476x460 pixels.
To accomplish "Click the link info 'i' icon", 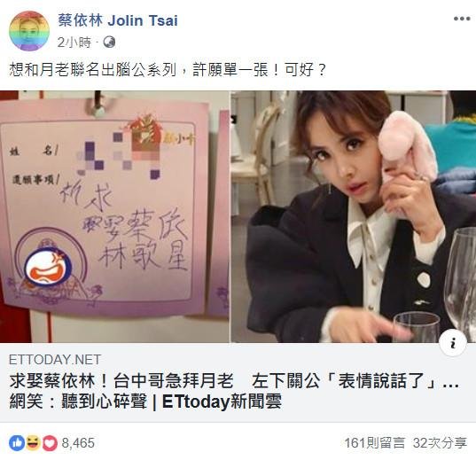I will click(453, 343).
